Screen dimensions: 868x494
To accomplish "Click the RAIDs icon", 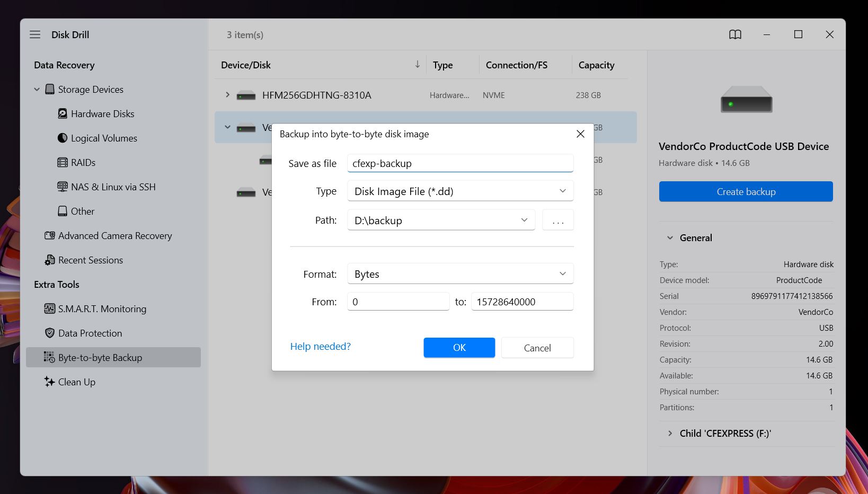I will 63,162.
